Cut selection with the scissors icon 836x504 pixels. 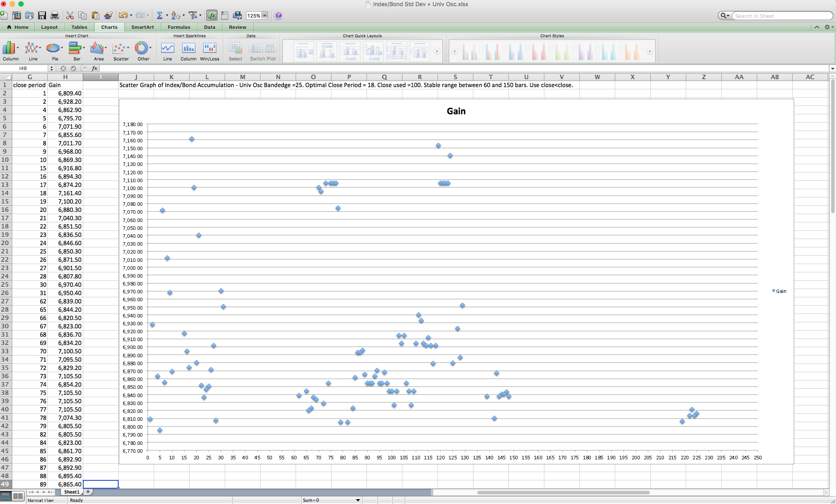coord(70,15)
